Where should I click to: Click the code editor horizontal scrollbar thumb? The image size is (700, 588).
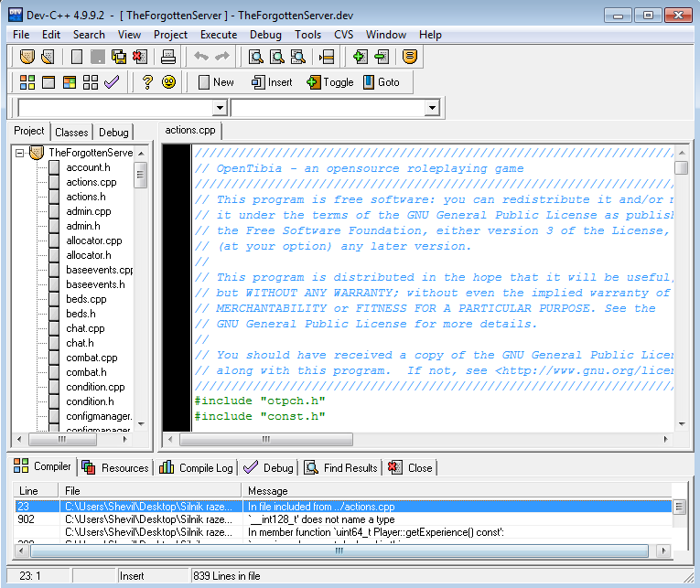click(266, 440)
